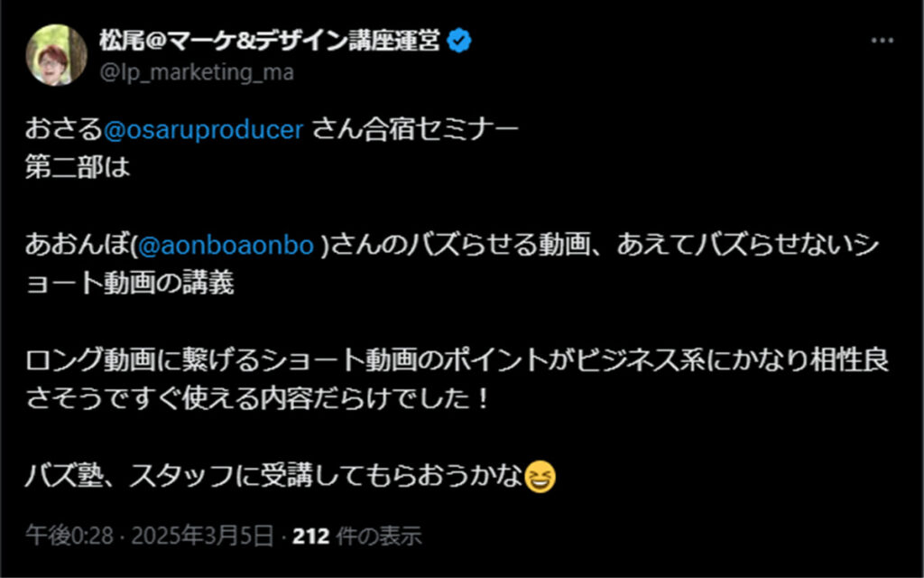Click the 第二部は line
This screenshot has height=578, width=924.
78,169
